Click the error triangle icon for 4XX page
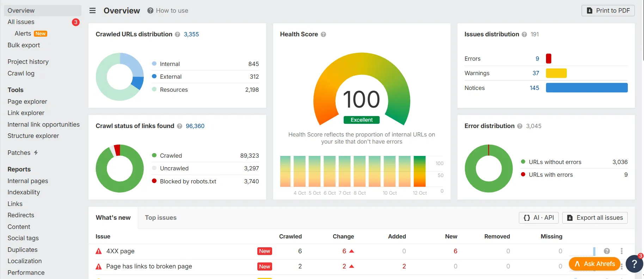Viewport: 644px width, 279px height. coord(99,251)
